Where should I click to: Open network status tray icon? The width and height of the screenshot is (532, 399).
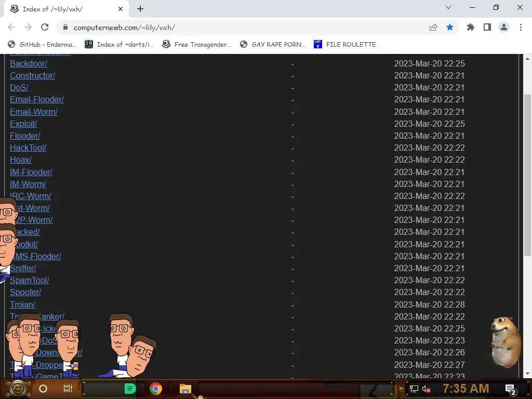click(414, 389)
